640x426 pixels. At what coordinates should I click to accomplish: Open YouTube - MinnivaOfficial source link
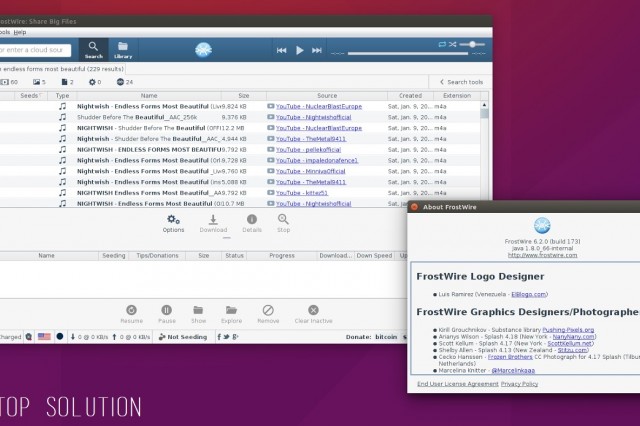coord(310,171)
